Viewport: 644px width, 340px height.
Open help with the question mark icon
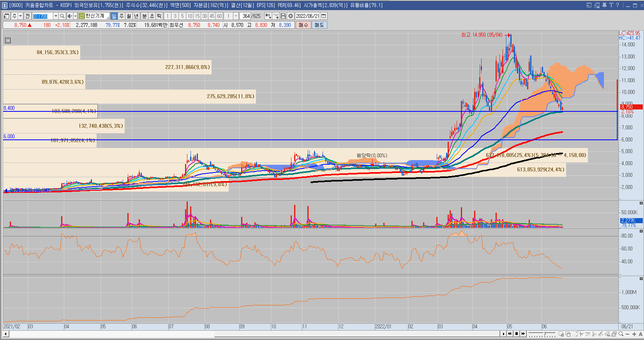coord(618,5)
